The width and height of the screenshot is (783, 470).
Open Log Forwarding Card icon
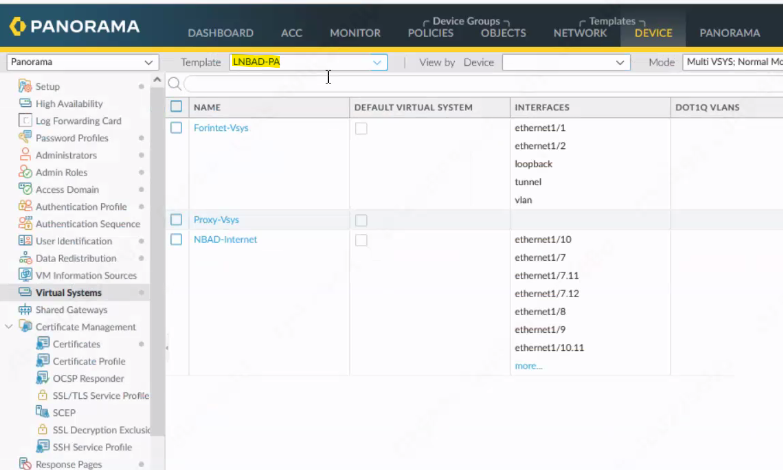(26, 121)
